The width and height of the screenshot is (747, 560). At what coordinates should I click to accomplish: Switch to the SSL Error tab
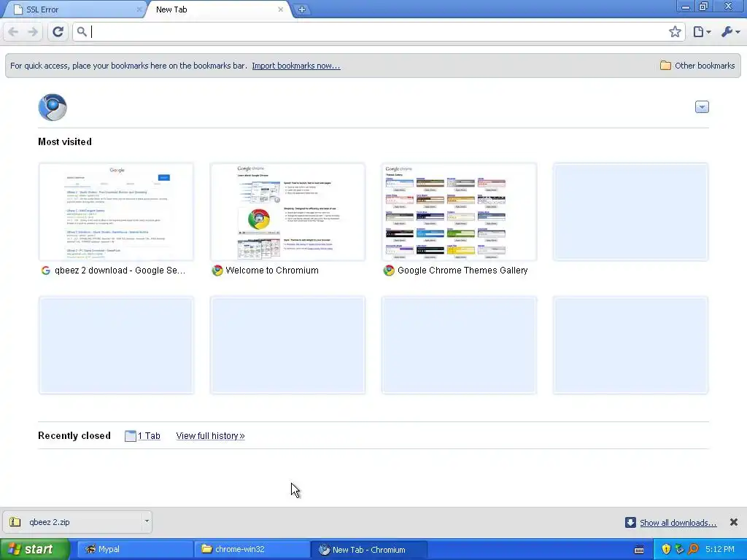(74, 9)
